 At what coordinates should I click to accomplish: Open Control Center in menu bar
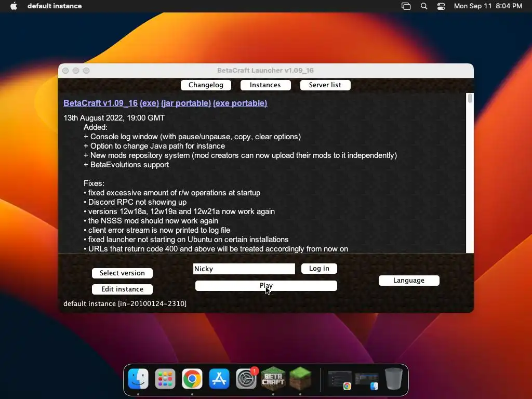tap(441, 6)
